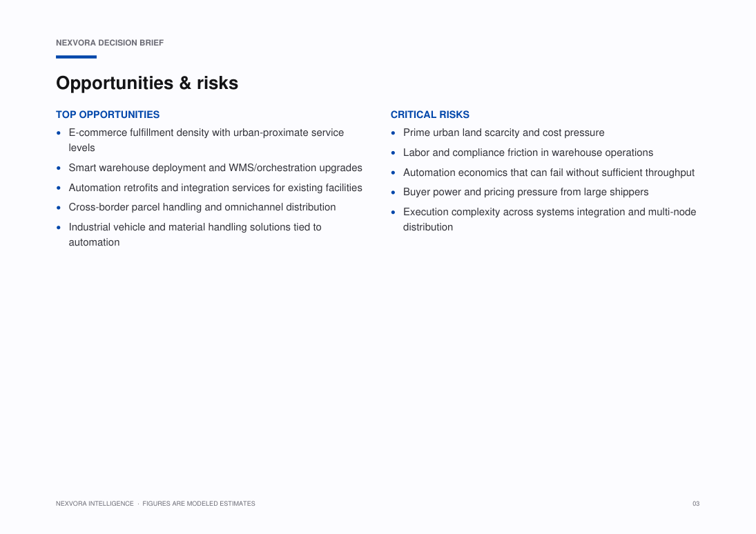Viewport: 756px width, 534px height.
Task: Click the 'Opportunities & risks' slide title
Action: click(x=147, y=83)
